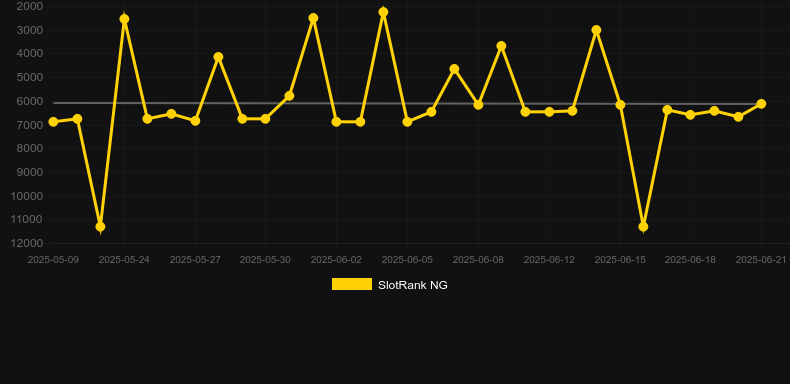This screenshot has height=384, width=790.
Task: Click the data point at 2025-05-30
Action: pos(265,119)
